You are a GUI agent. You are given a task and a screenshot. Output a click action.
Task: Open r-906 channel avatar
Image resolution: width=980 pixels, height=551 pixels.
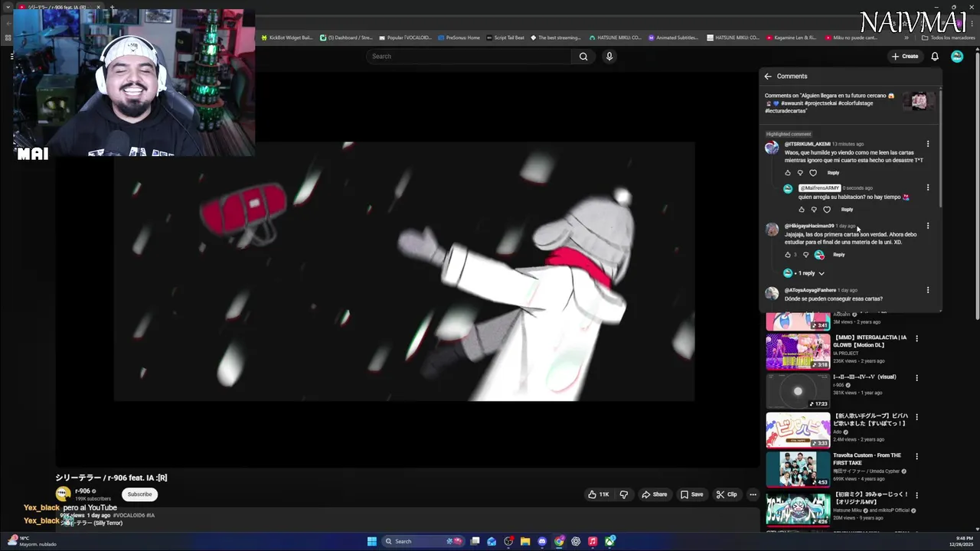[x=64, y=494]
